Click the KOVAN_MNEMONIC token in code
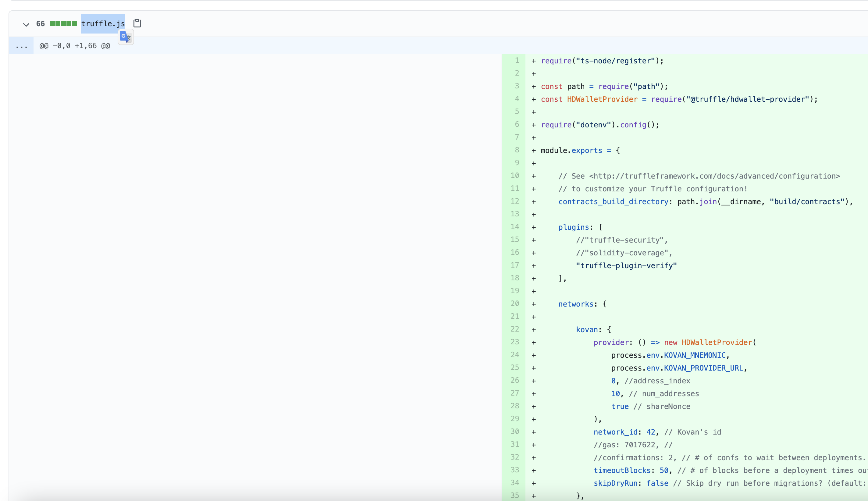Viewport: 868px width, 501px height. click(695, 355)
